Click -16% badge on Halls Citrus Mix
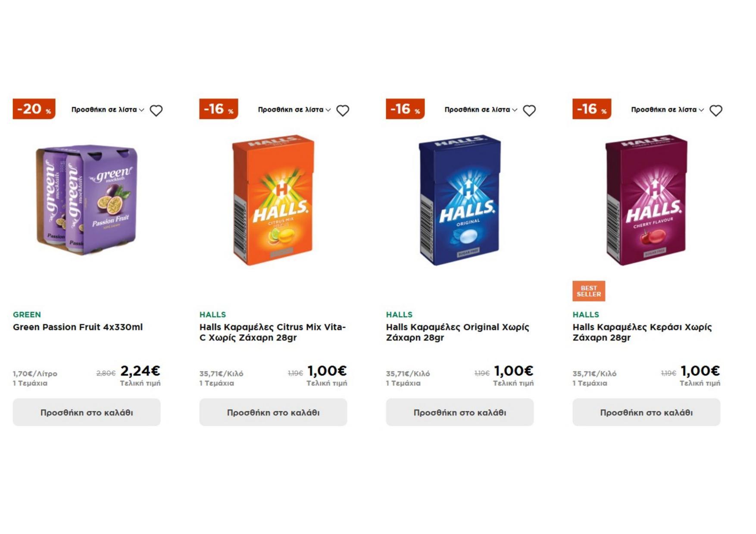Viewport: 756px width, 534px height. 219,109
